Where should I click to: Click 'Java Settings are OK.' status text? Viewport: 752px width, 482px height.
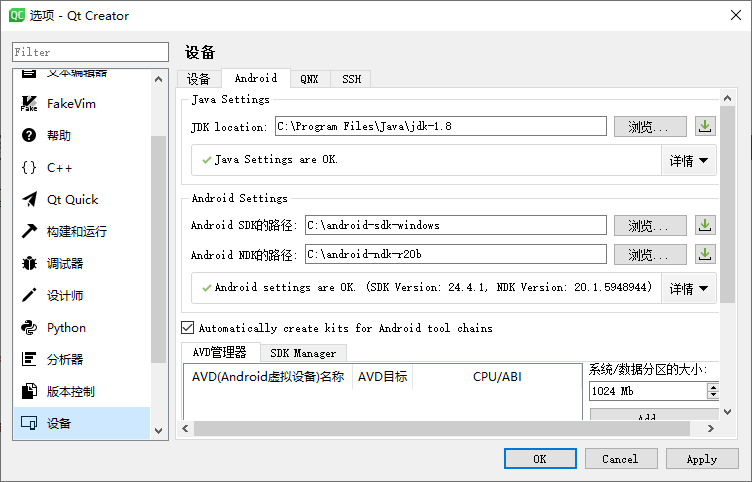point(276,159)
